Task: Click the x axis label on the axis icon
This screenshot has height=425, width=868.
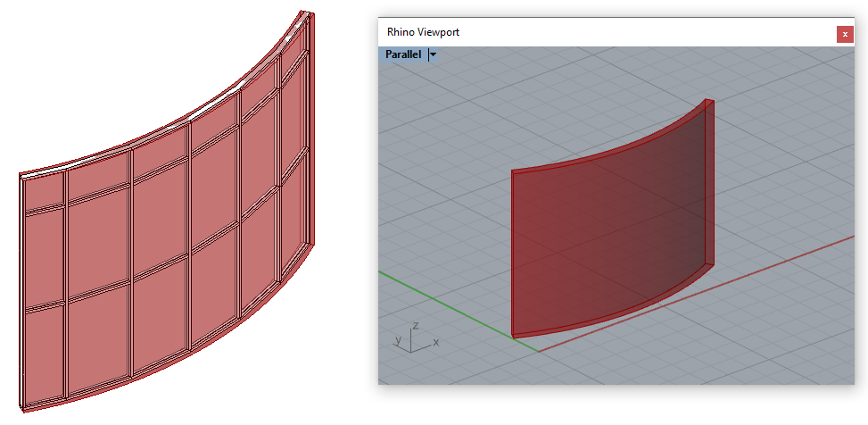Action: click(x=435, y=342)
